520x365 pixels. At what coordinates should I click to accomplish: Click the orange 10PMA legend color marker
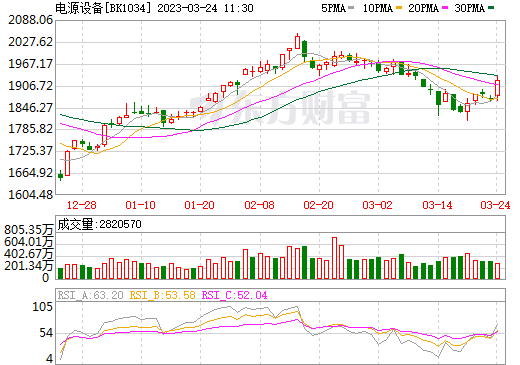tap(399, 8)
